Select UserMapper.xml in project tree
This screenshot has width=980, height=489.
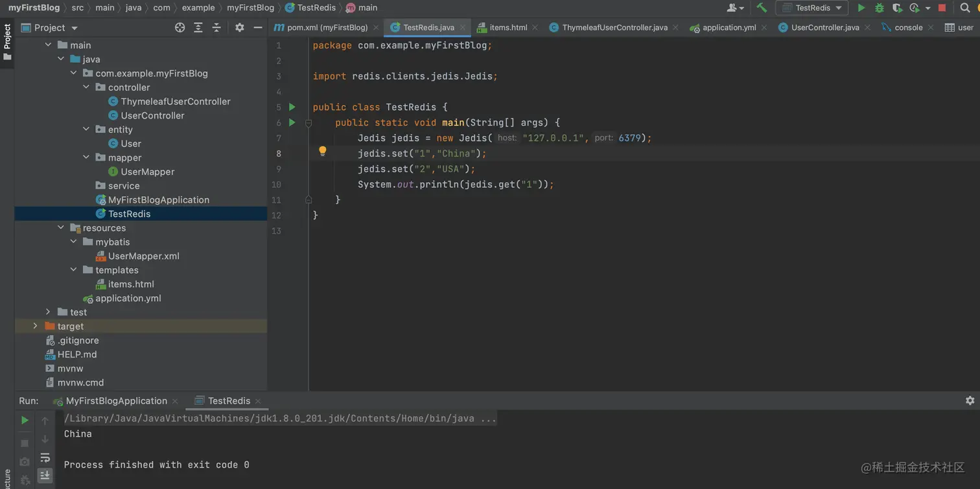tap(144, 256)
